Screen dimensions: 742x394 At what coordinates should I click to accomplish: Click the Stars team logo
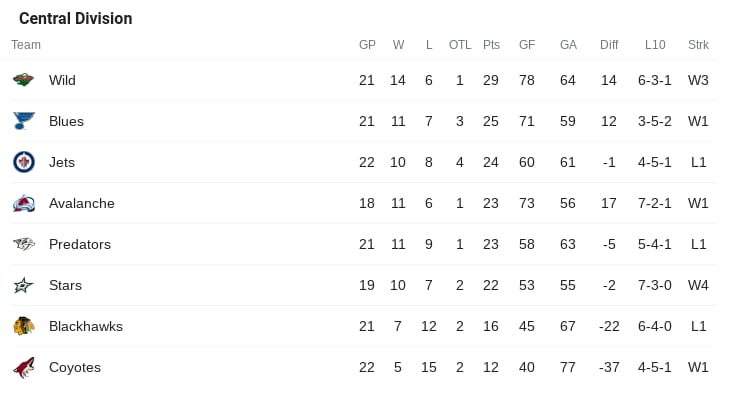24,285
